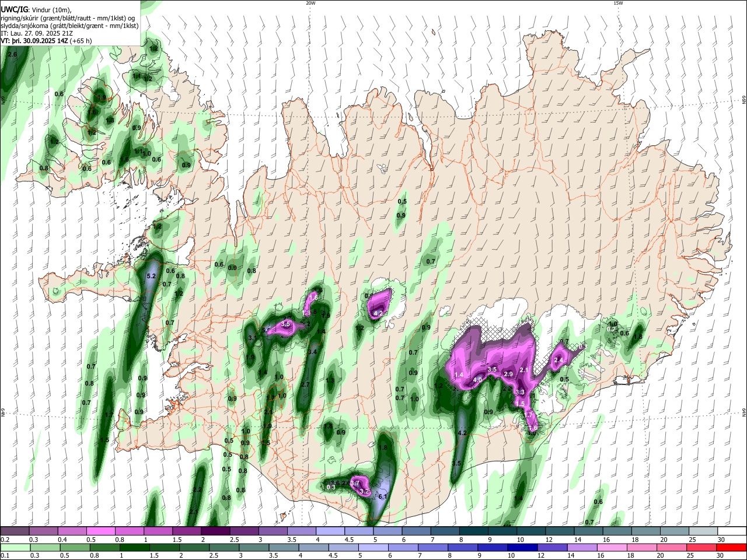Image resolution: width=747 pixels, height=560 pixels.
Task: Choose the pale grey top-row swatch between 25 and 30
Action: tap(704, 531)
